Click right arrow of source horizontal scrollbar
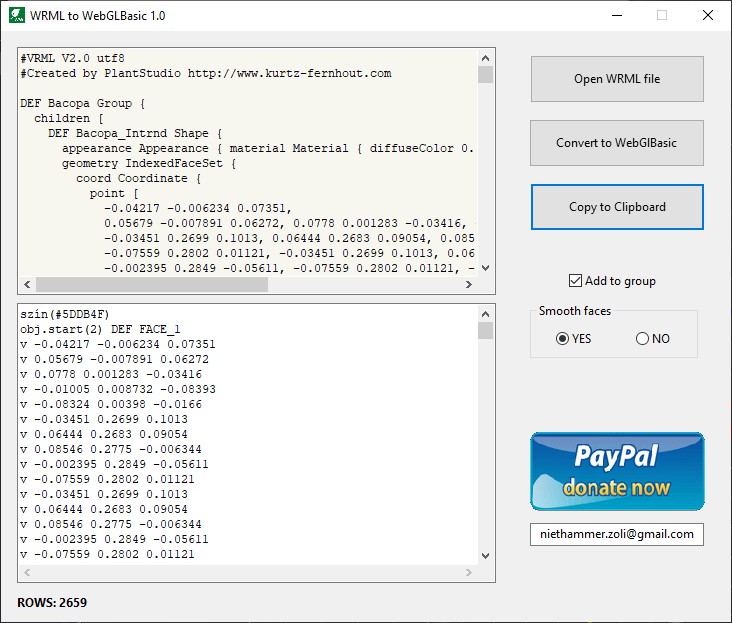The image size is (732, 623). 469,284
